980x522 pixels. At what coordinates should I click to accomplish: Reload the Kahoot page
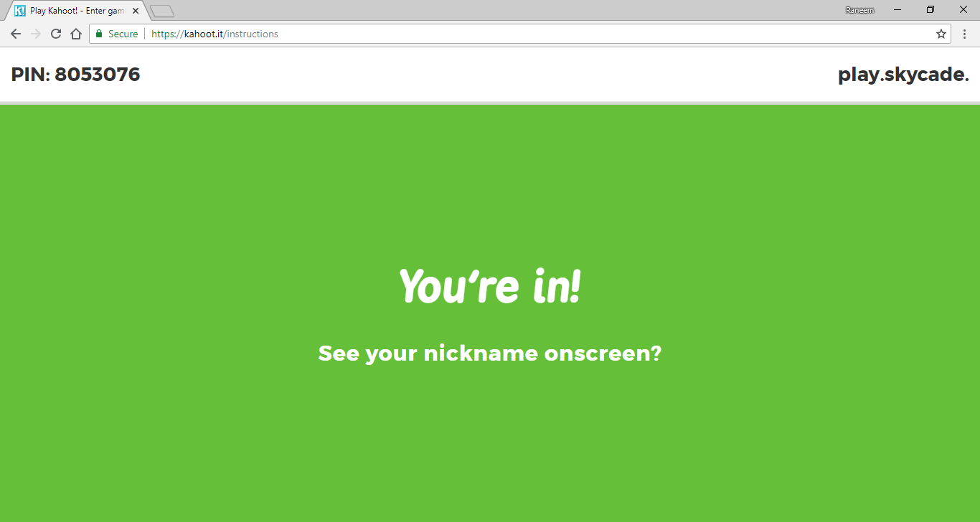pyautogui.click(x=56, y=34)
